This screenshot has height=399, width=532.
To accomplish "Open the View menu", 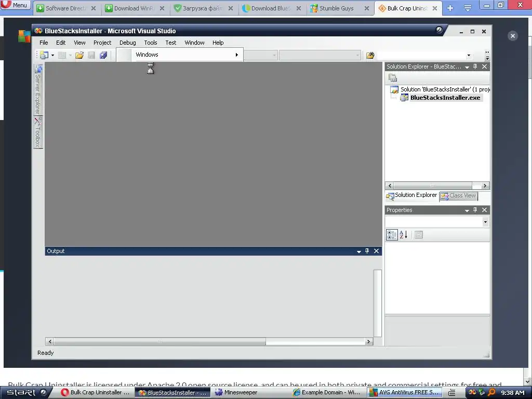I will (x=79, y=43).
